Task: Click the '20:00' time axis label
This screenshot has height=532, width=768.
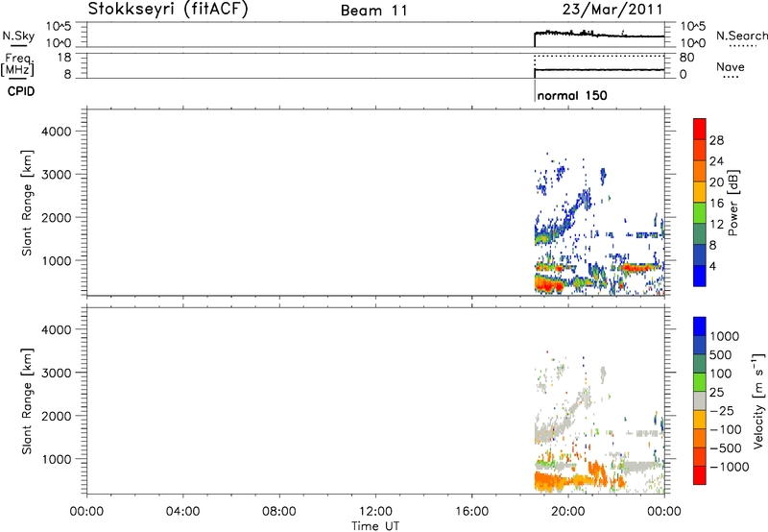Action: pos(568,512)
